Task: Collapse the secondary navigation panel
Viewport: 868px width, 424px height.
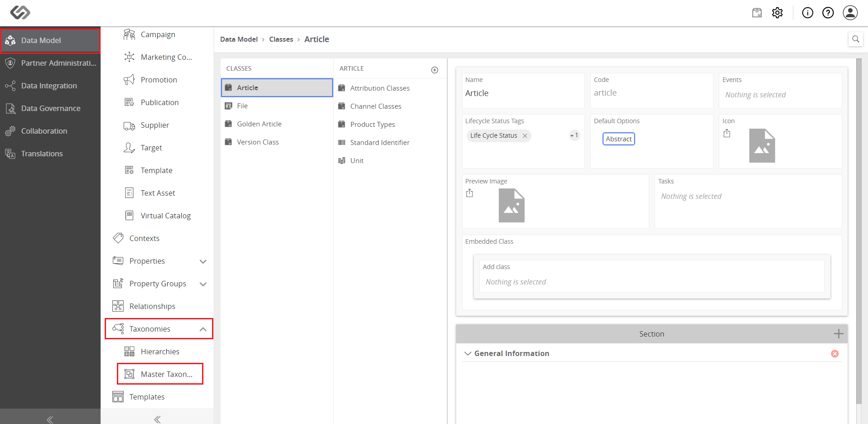Action: [x=157, y=419]
